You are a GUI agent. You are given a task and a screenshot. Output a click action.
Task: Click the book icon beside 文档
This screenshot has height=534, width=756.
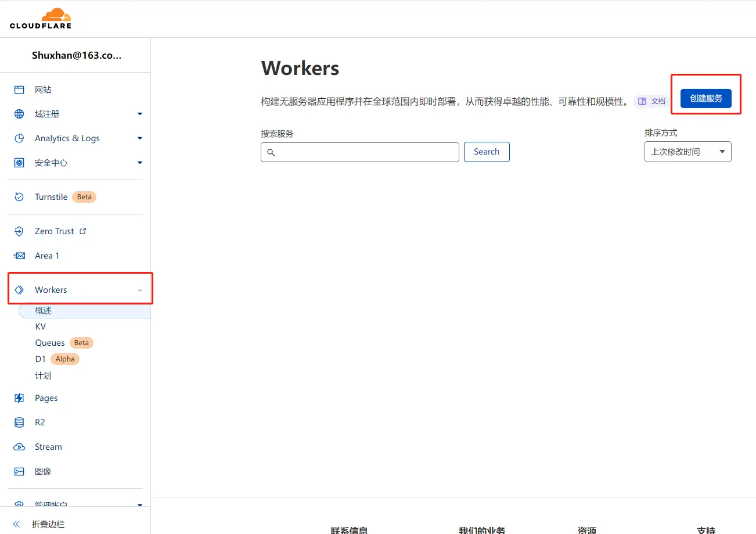[642, 101]
